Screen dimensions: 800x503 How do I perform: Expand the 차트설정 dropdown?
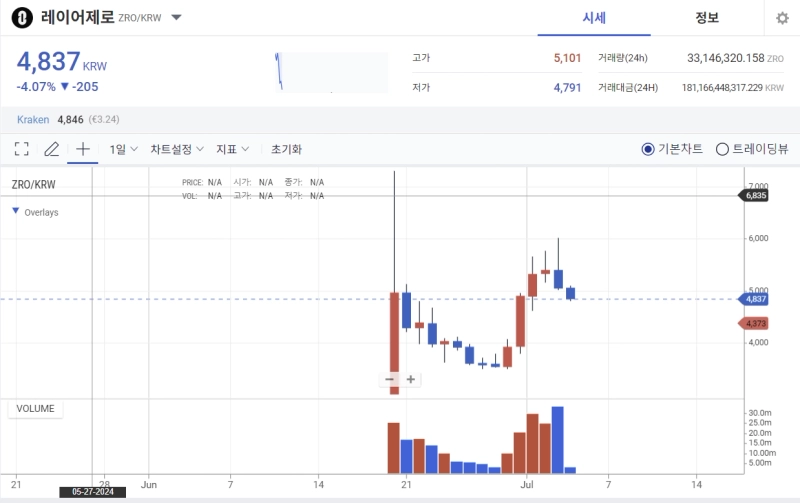tap(177, 149)
